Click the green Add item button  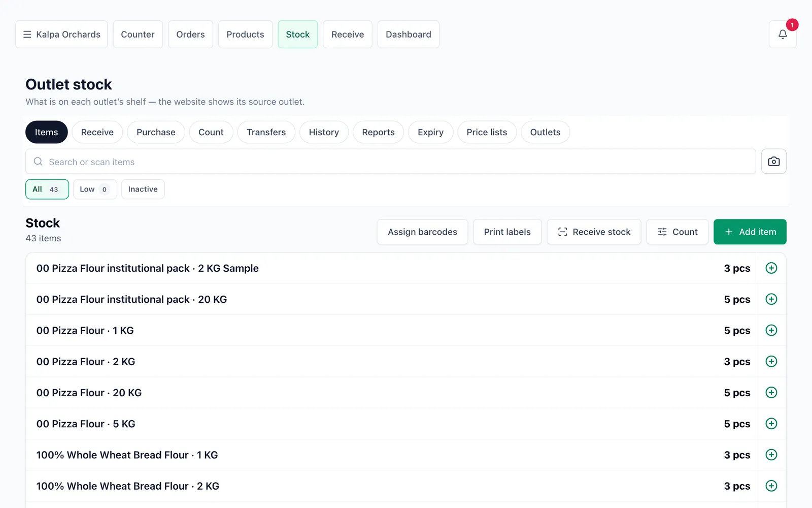[x=750, y=232]
